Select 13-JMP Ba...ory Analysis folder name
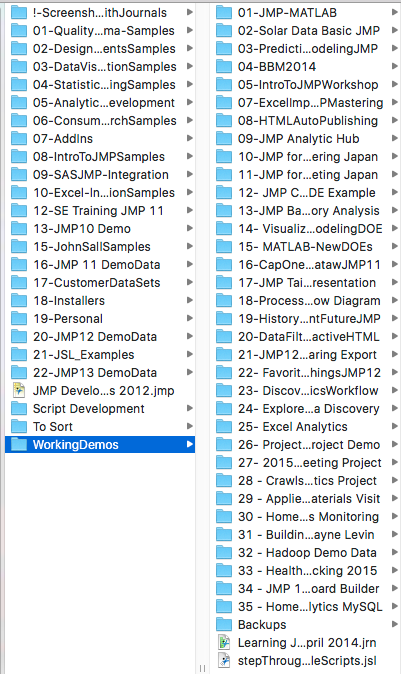The height and width of the screenshot is (674, 401). coord(309,211)
